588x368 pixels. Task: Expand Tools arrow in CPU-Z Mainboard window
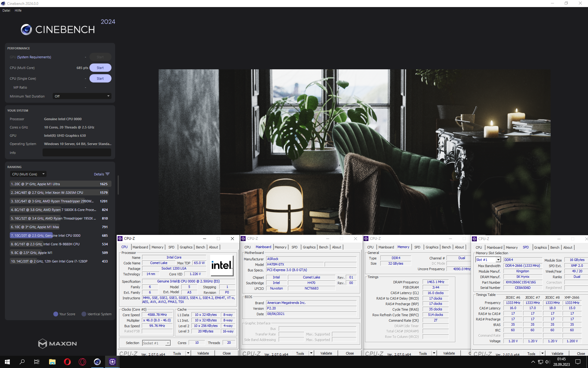[311, 353]
